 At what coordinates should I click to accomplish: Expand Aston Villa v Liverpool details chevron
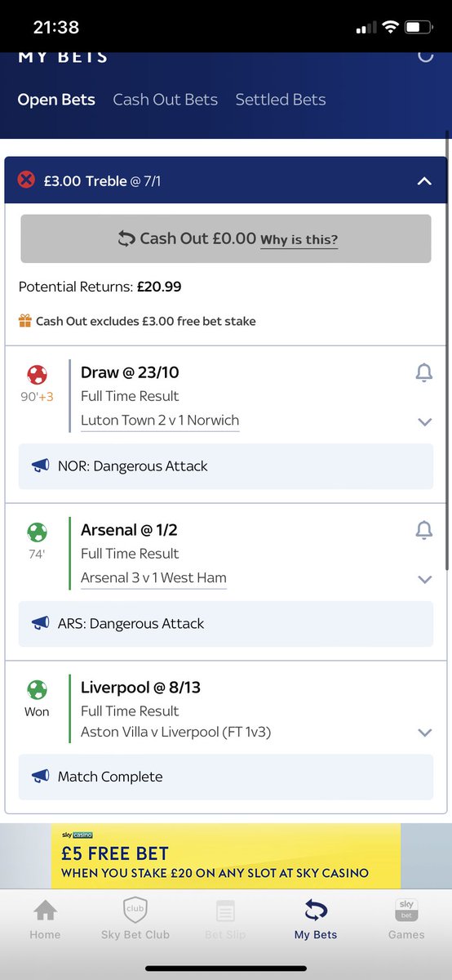[424, 733]
